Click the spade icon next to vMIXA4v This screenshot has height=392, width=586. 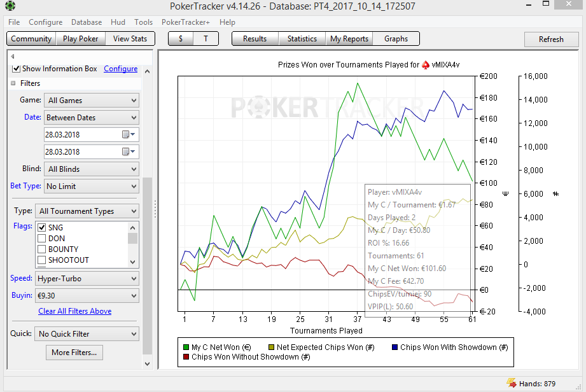(426, 65)
